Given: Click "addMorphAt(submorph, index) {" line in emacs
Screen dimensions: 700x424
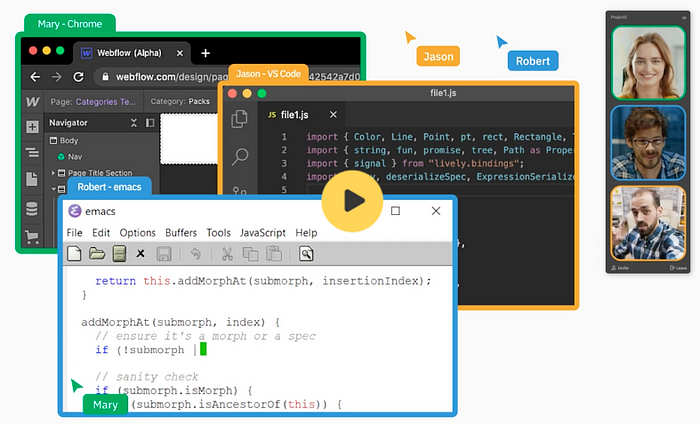Looking at the screenshot, I should [x=180, y=322].
